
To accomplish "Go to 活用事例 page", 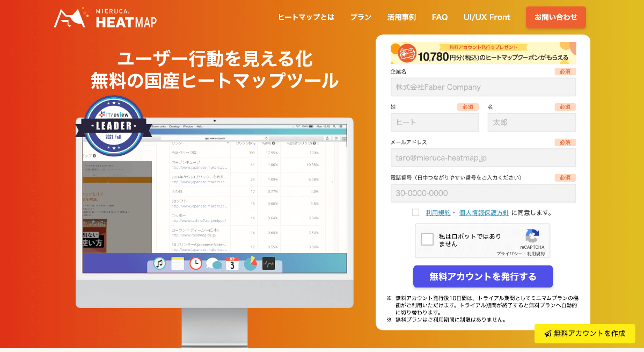I will click(x=401, y=17).
